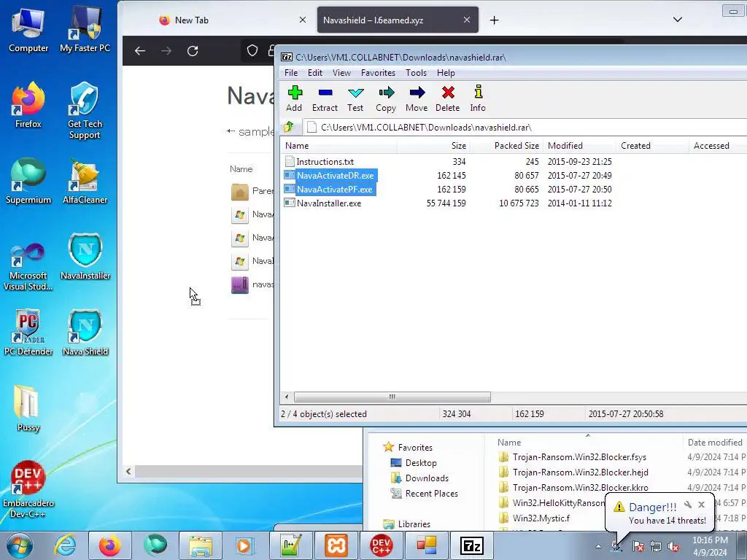This screenshot has height=560, width=747.
Task: Launch the Supermium desktop shortcut
Action: tap(28, 182)
